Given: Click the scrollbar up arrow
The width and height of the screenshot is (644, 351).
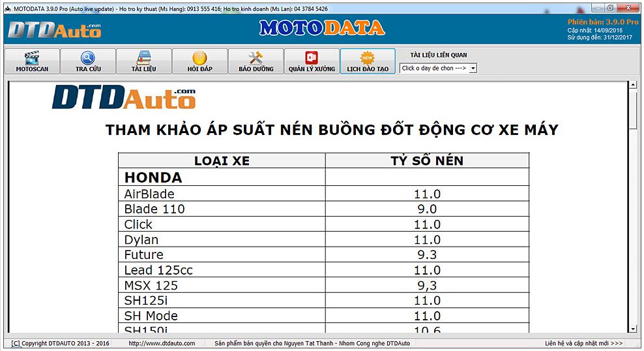Looking at the screenshot, I should click(x=633, y=85).
